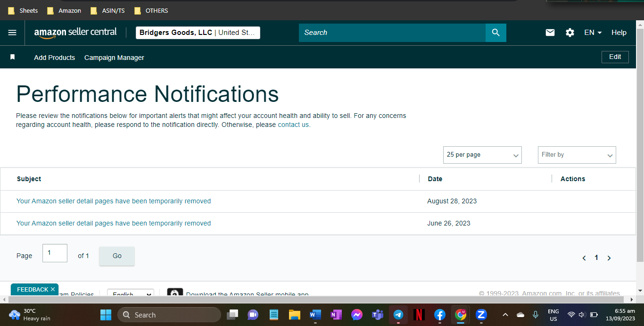The image size is (644, 326).
Task: Open Zoom from the taskbar
Action: tap(481, 315)
